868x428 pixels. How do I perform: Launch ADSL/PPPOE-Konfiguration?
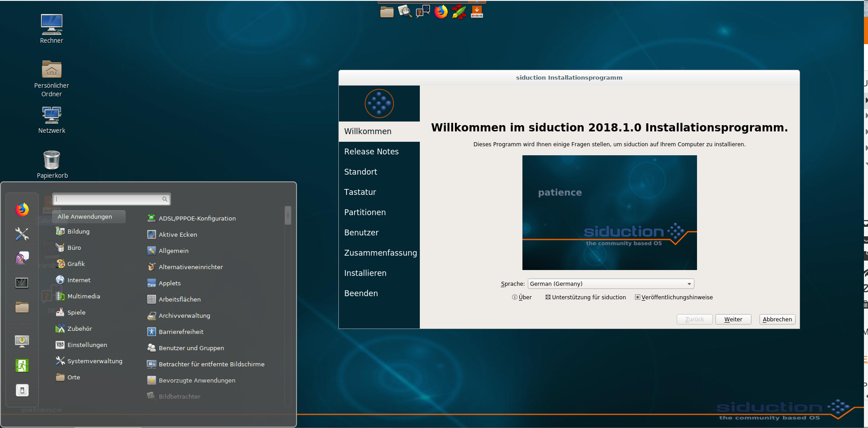pyautogui.click(x=192, y=218)
